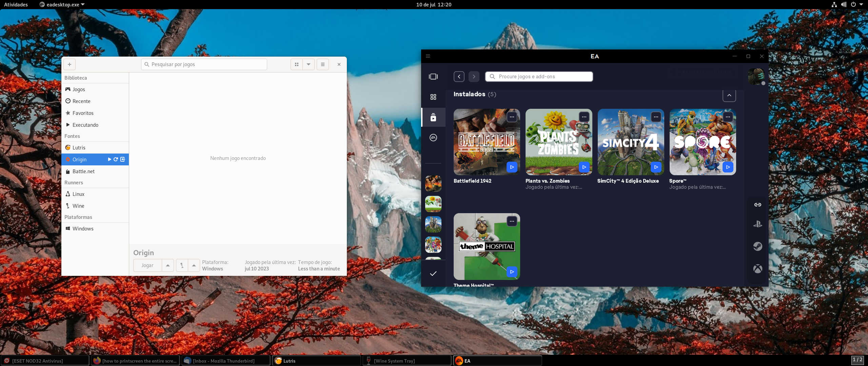Click the Jogar button for Origin
Screen dimensions: 868x366
pos(147,265)
